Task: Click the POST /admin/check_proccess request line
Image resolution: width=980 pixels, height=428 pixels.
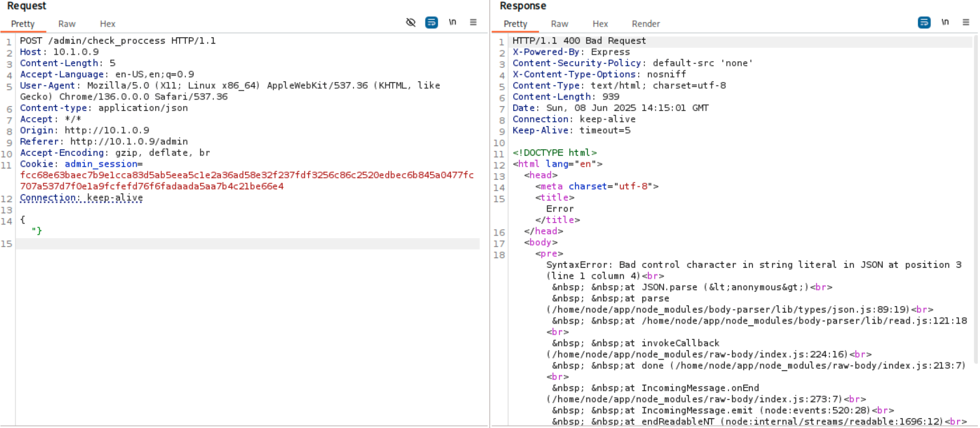Action: click(x=118, y=41)
